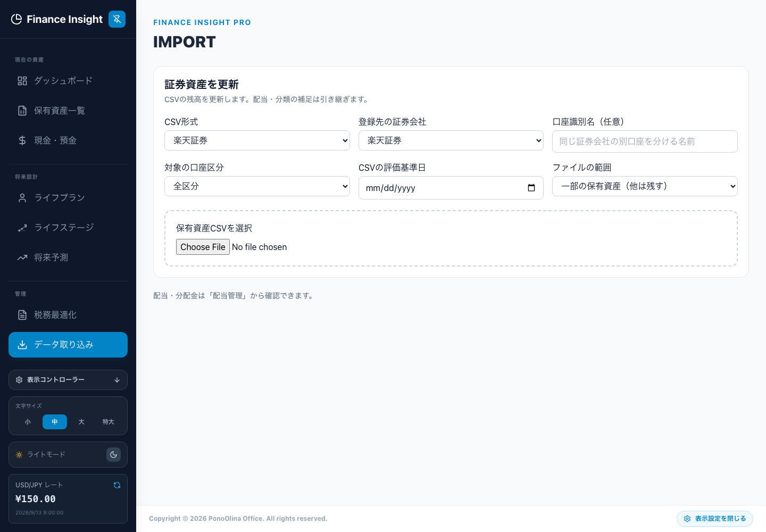Click the ライフステージ steps icon

tap(22, 228)
